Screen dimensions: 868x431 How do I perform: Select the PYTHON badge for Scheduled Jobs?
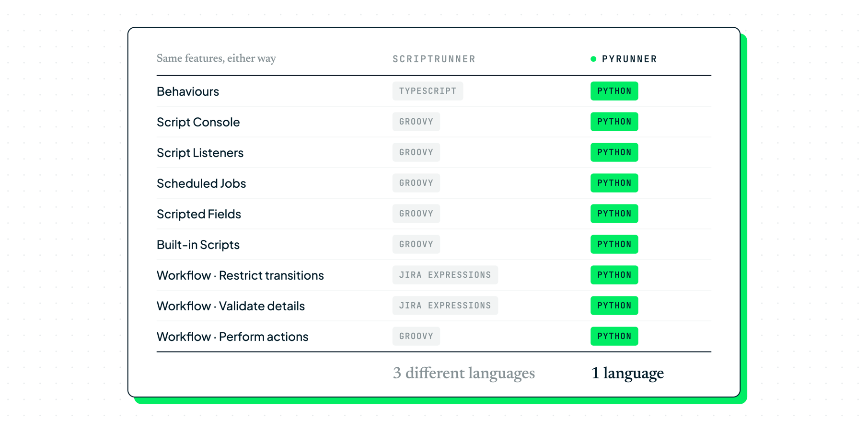coord(614,183)
